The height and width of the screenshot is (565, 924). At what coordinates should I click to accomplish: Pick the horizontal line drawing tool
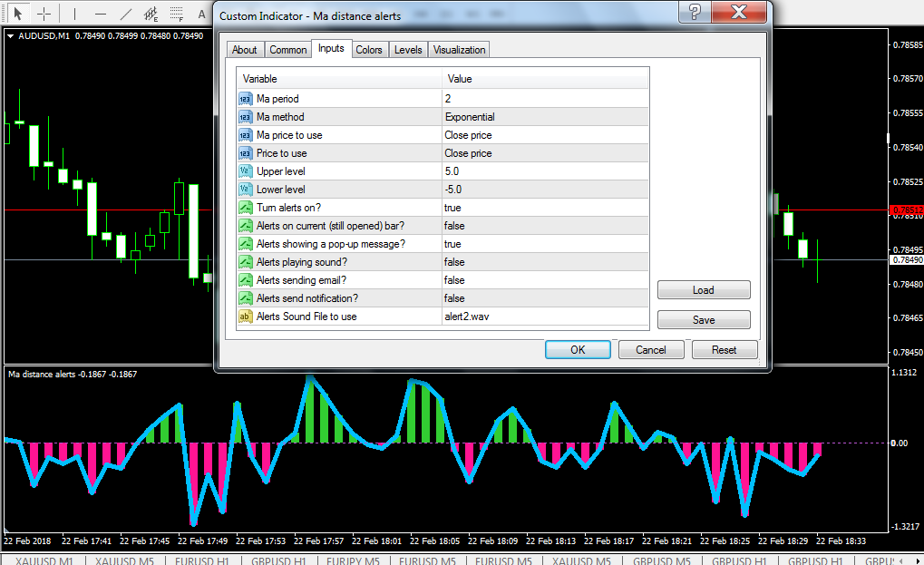coord(100,14)
